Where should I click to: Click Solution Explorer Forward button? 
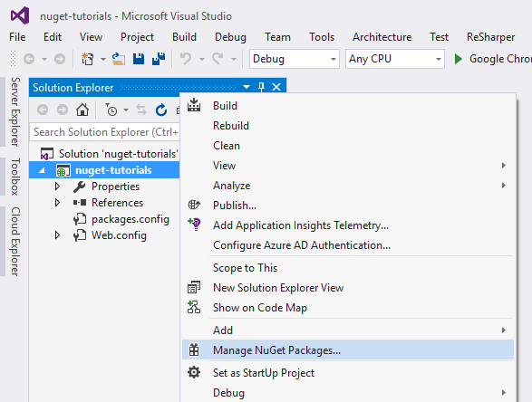coord(63,110)
